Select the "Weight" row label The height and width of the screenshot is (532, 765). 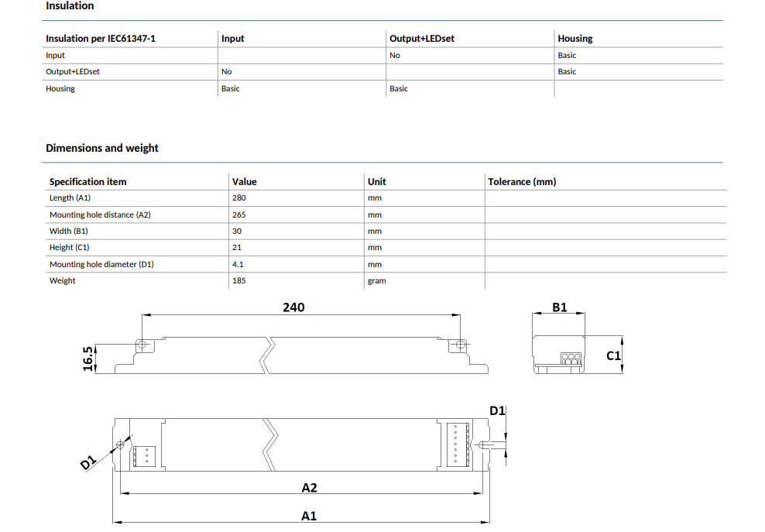pos(63,280)
